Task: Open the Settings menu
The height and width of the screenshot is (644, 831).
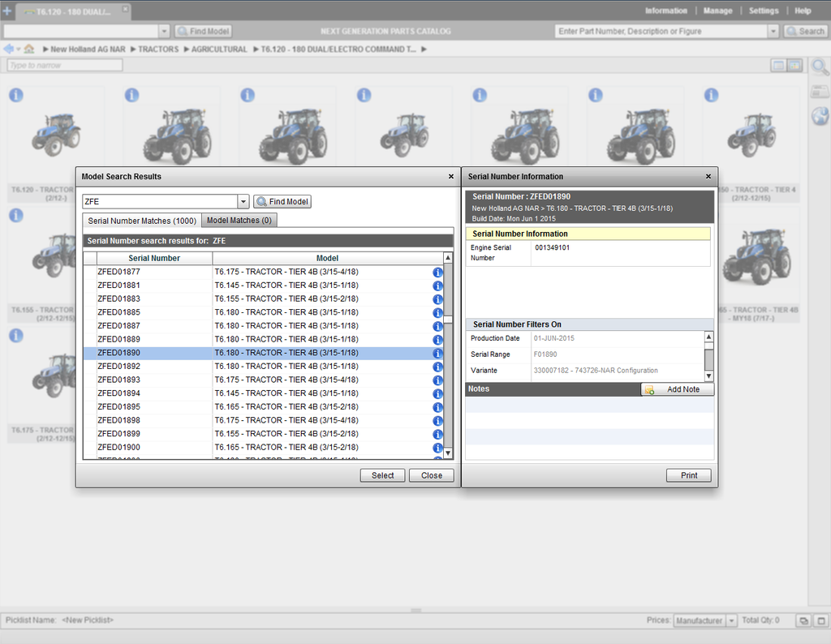Action: click(763, 11)
